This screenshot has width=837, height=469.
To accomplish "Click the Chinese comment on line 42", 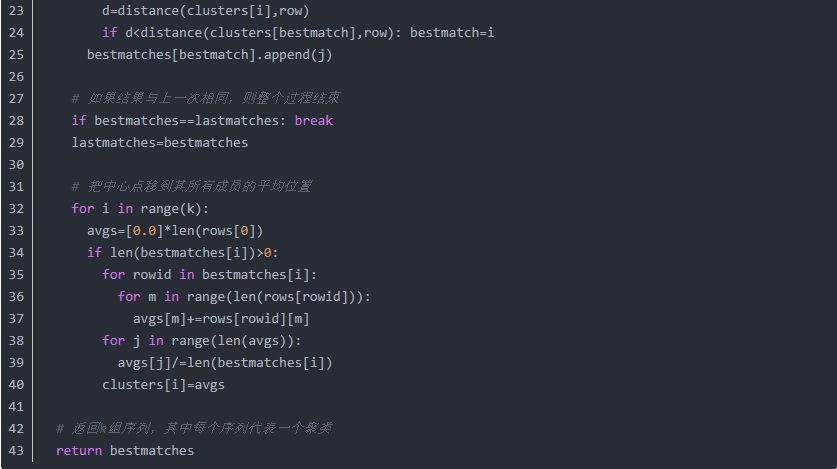I will [x=194, y=429].
